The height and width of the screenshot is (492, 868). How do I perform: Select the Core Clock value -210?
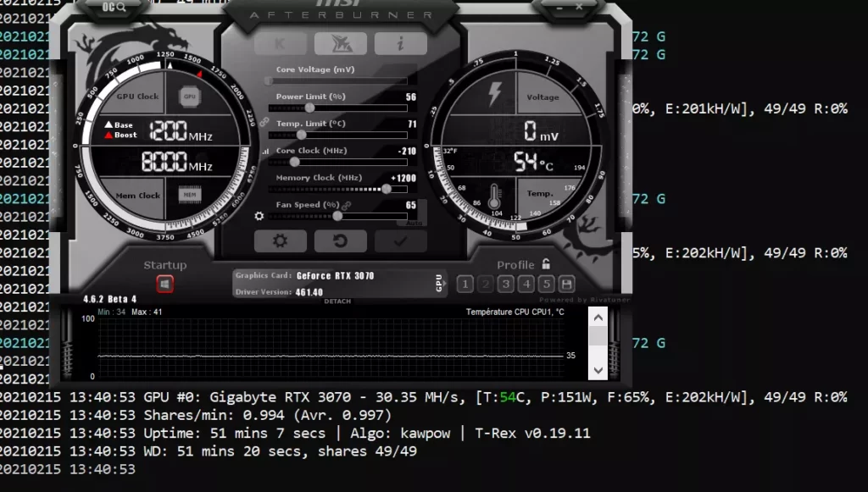(407, 151)
